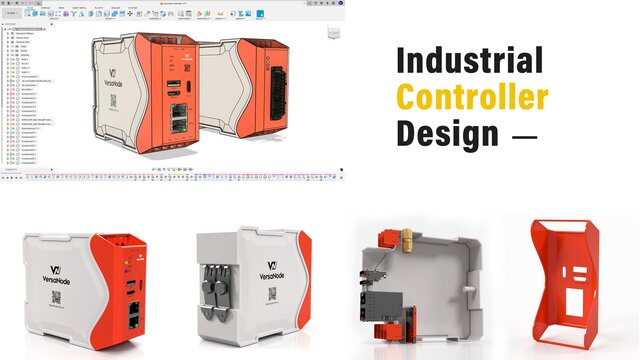The width and height of the screenshot is (640, 360).
Task: Play the design history timeline
Action: coord(12,178)
